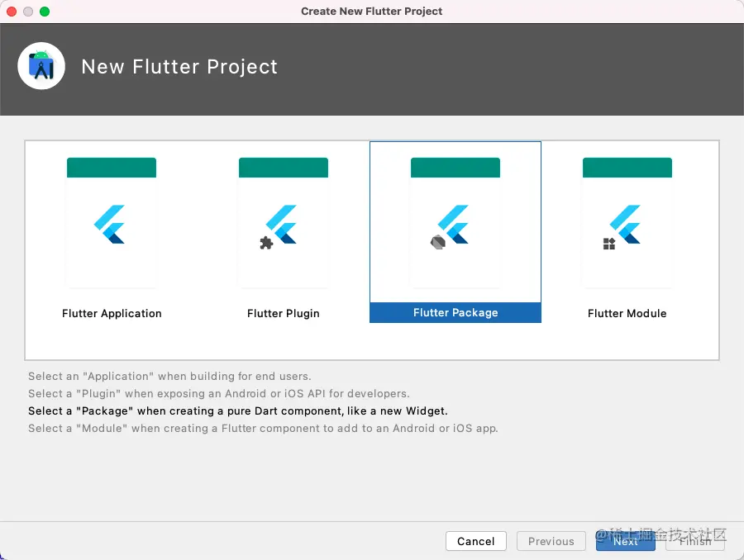Close the dialog with the red window button
This screenshot has height=560, width=744.
tap(12, 12)
